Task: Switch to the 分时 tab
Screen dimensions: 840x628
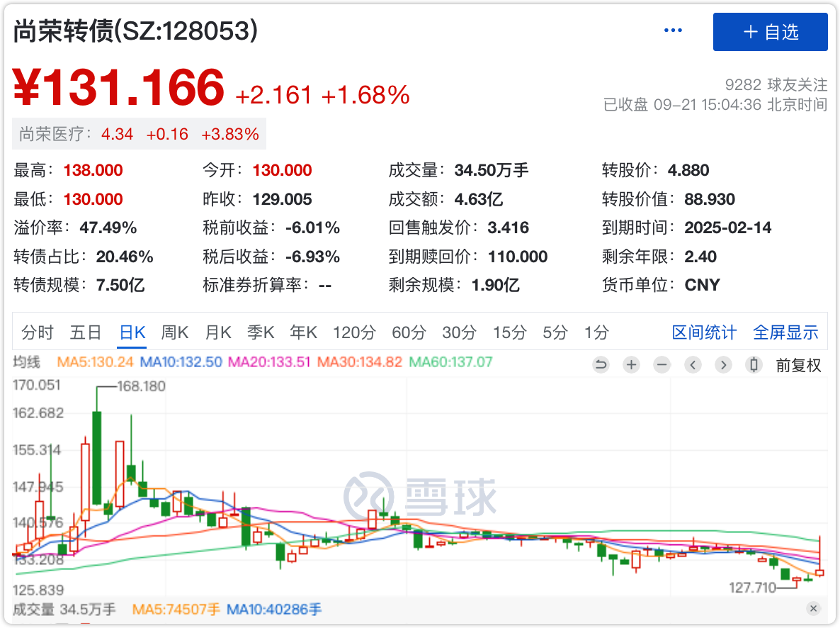Action: [x=38, y=332]
